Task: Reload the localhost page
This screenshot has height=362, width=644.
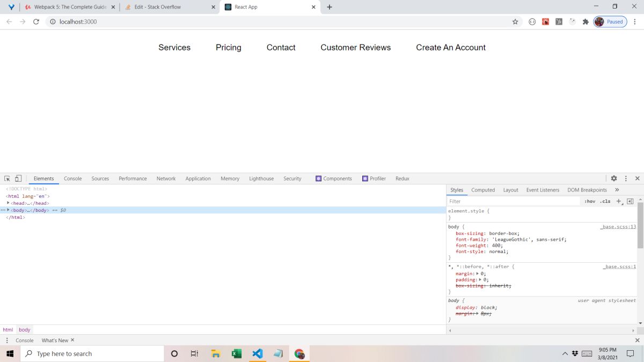Action: click(36, 22)
